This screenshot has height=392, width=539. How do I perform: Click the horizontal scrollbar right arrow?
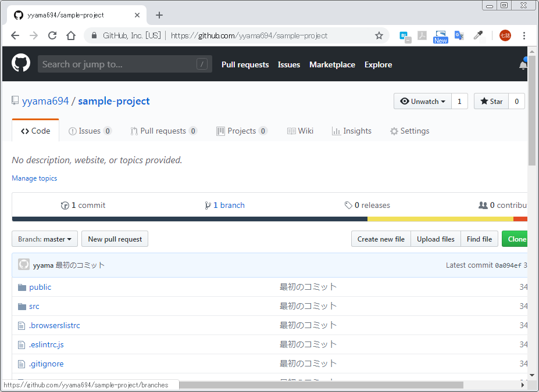coord(523,385)
